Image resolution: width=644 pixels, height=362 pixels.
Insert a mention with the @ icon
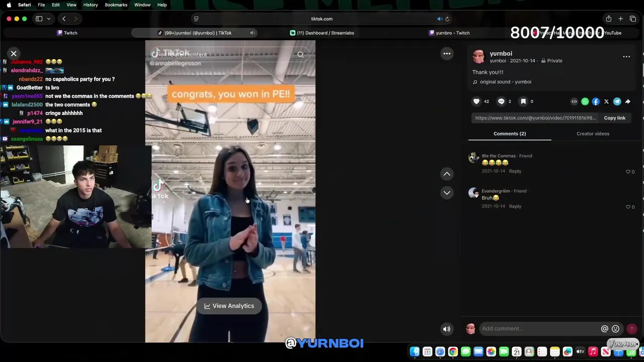605,329
